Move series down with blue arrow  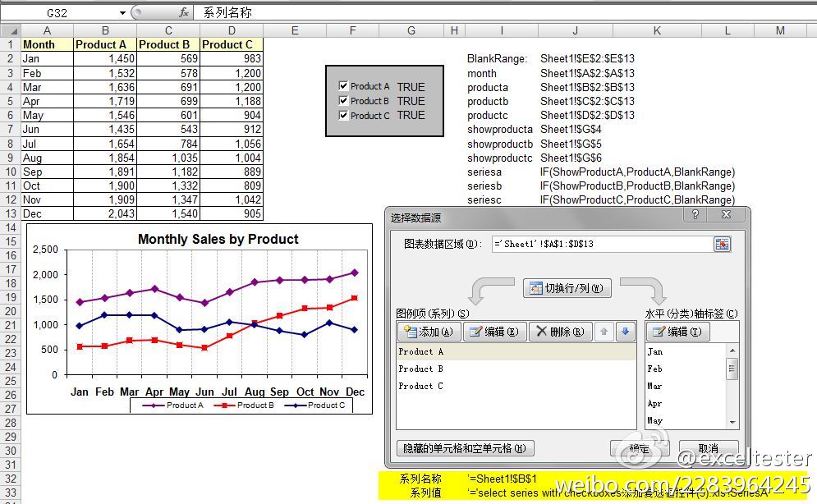[625, 332]
